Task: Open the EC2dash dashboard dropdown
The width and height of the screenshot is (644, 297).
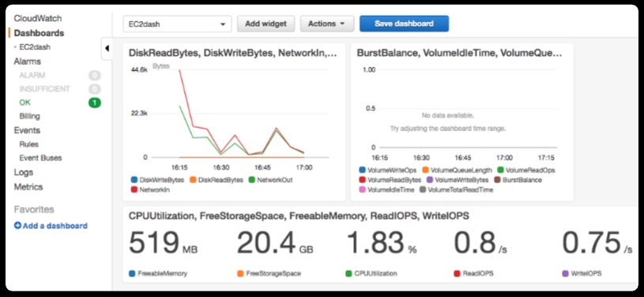Action: pos(177,24)
